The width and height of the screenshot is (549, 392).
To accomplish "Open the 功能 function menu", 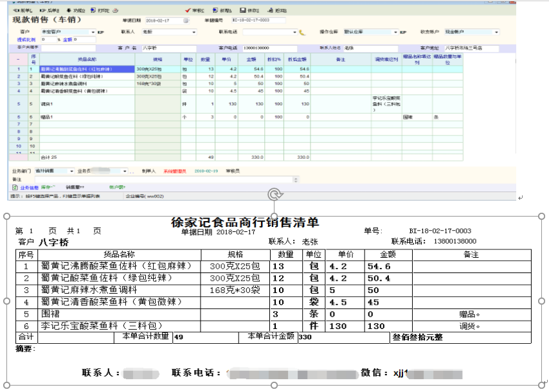I will pos(76,11).
